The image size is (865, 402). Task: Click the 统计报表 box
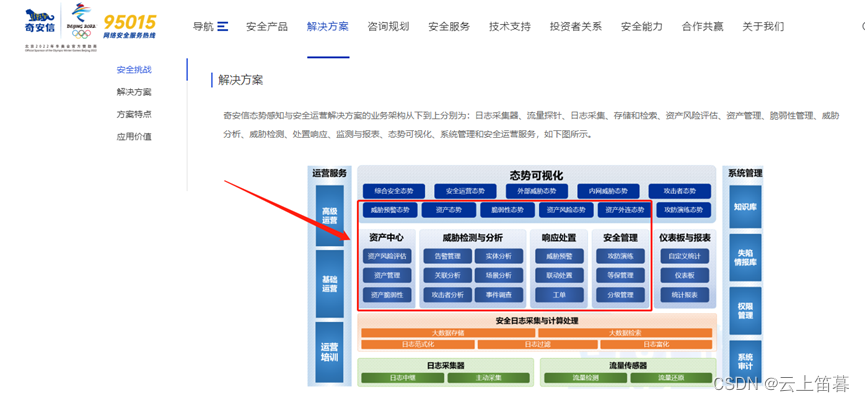[x=685, y=295]
